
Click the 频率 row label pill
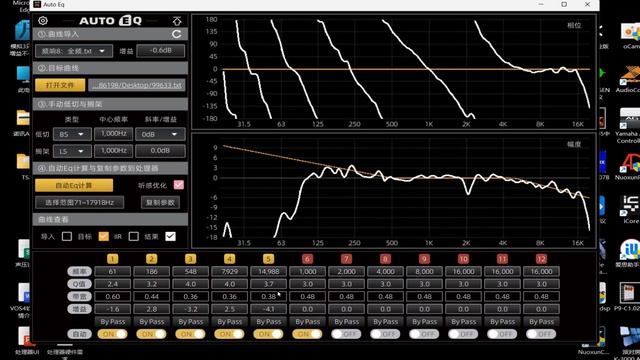click(x=79, y=271)
